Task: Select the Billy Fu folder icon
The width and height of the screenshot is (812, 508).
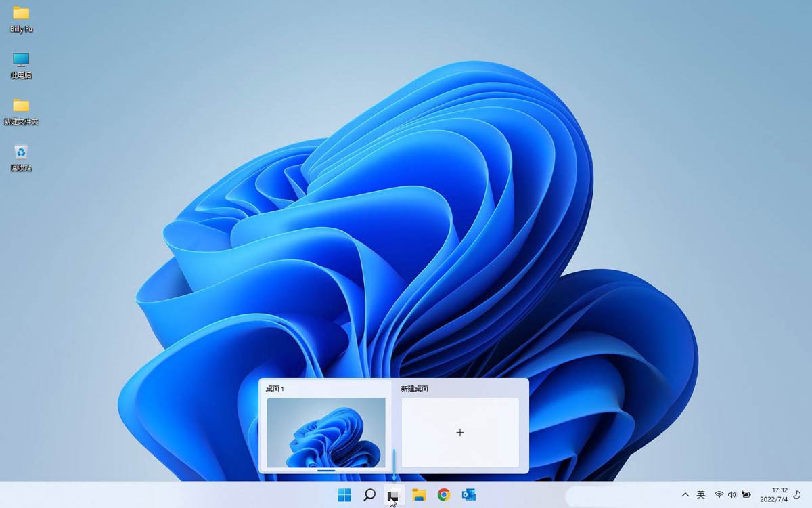Action: (21, 14)
